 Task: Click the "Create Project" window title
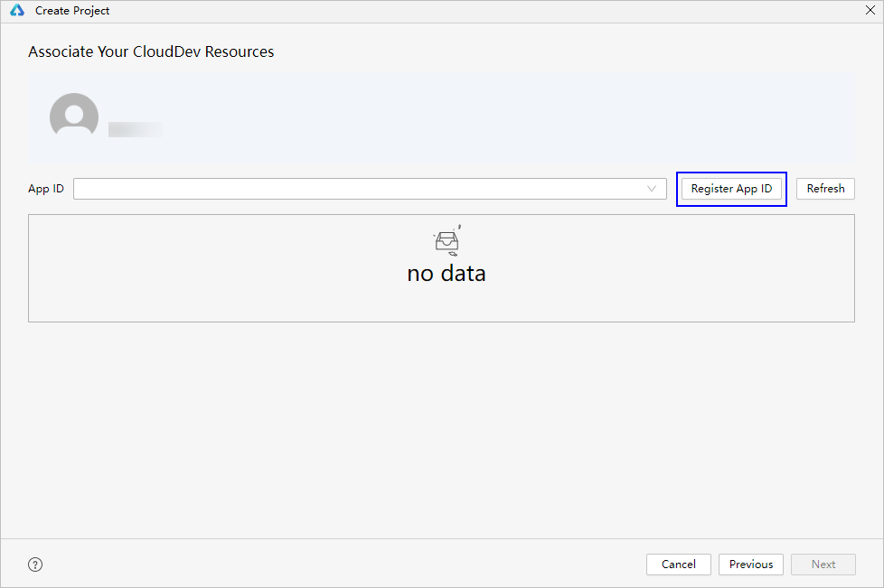(72, 11)
